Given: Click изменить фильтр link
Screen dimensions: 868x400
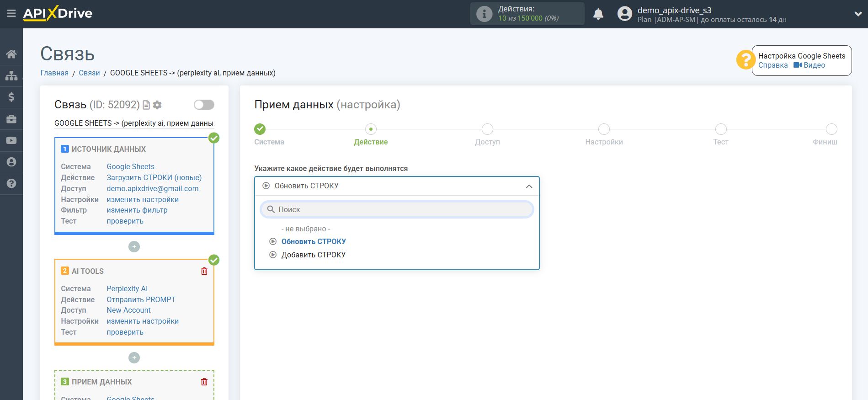Looking at the screenshot, I should 137,210.
